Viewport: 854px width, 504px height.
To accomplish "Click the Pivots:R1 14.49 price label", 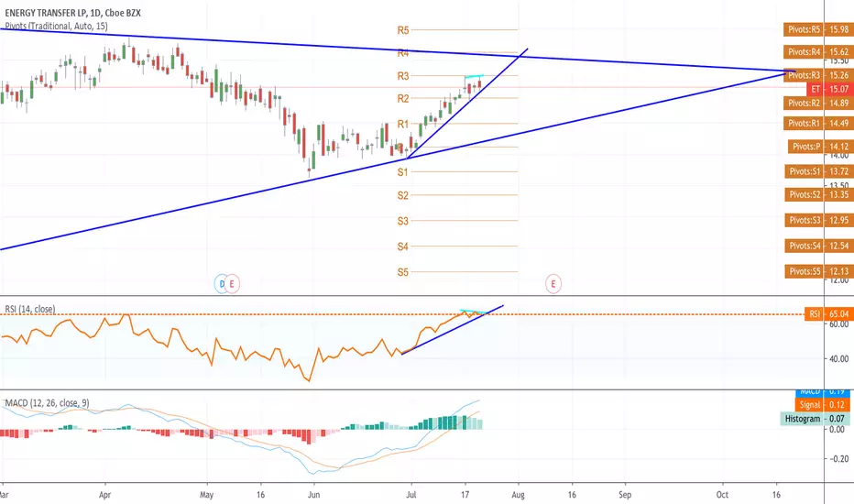I will point(818,123).
